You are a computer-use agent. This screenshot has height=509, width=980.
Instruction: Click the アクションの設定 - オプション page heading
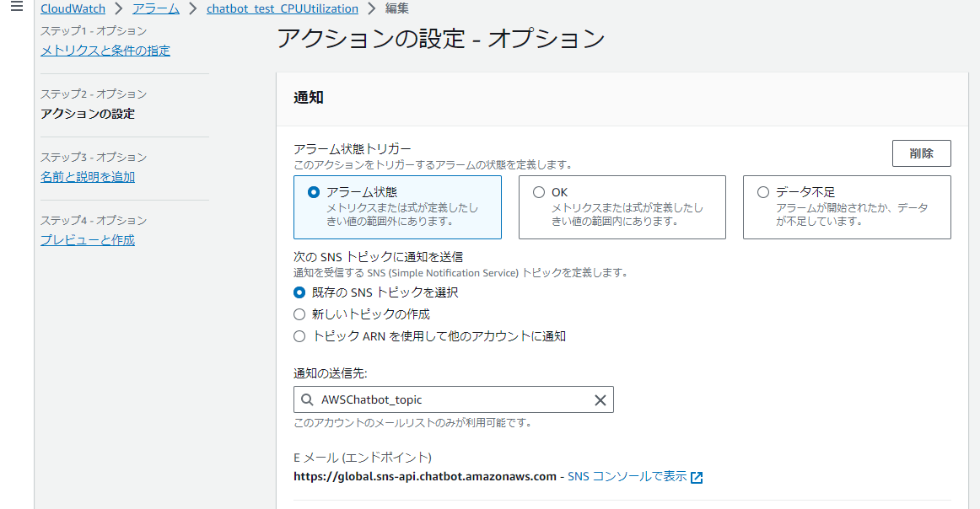[441, 39]
